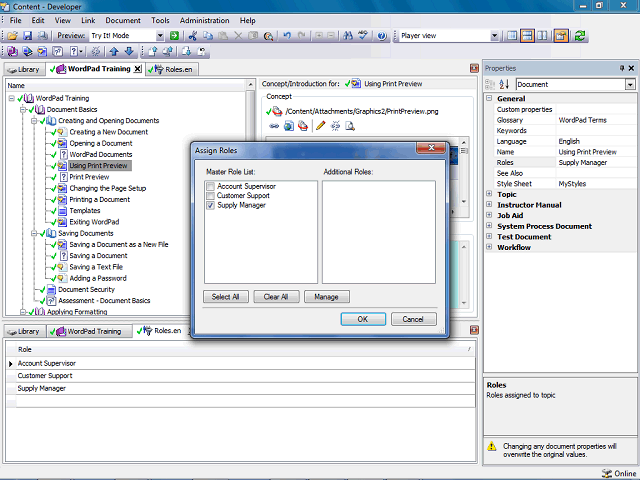
Task: Click the purple Link Module book icon
Action: coord(12,51)
